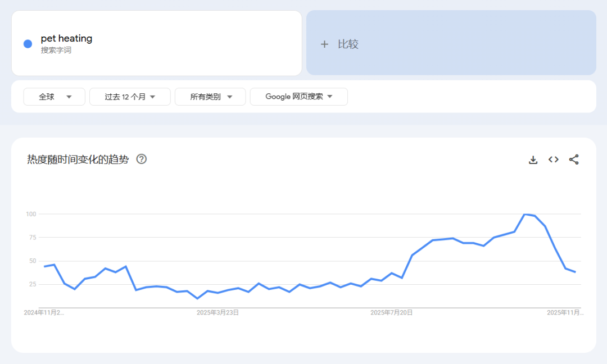Click the peak point of the trend line

tap(525, 214)
